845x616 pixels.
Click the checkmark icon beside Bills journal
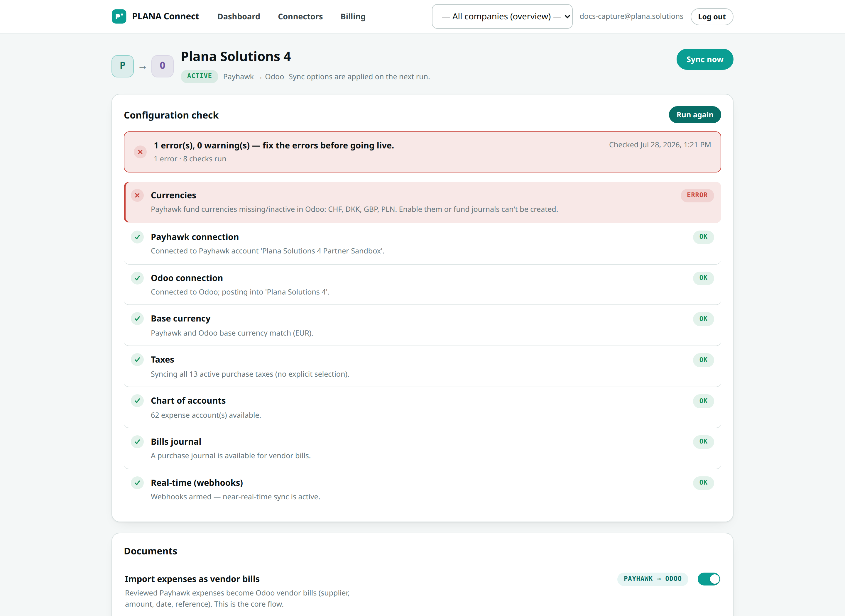137,441
